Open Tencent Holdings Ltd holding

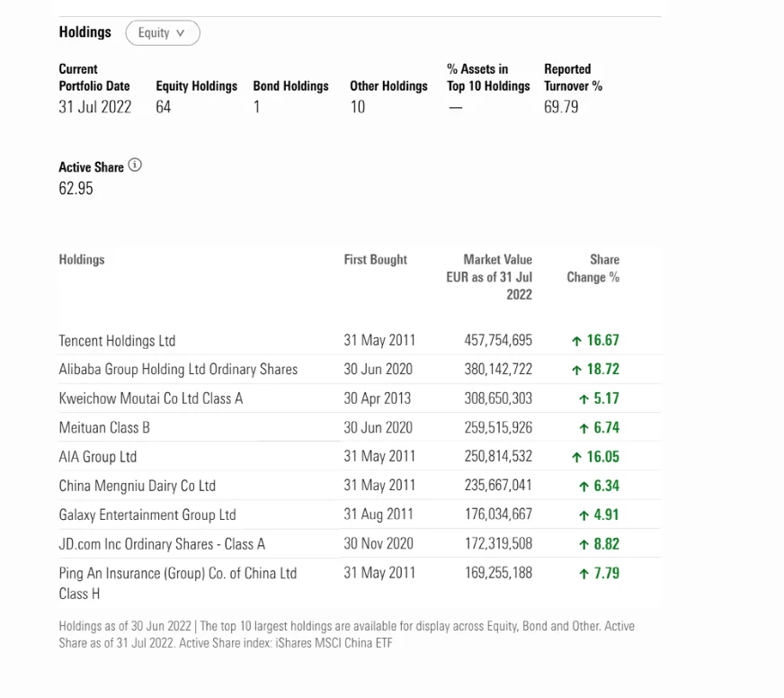117,341
